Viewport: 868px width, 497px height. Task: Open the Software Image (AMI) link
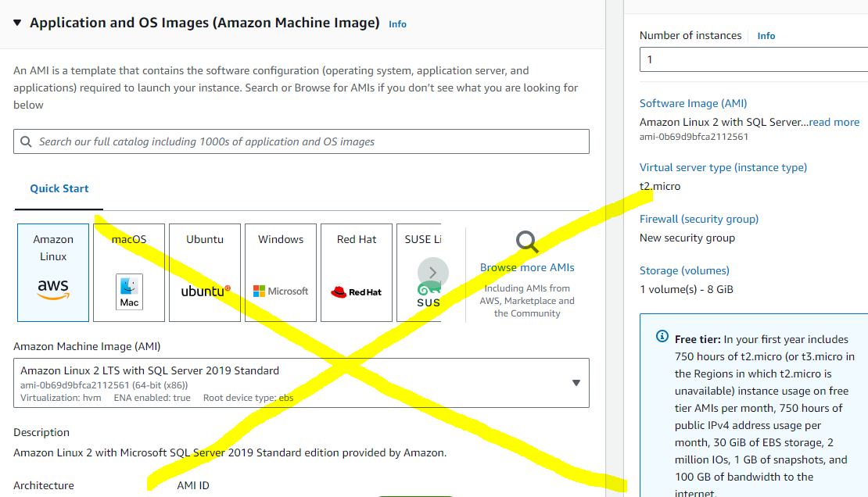(693, 103)
